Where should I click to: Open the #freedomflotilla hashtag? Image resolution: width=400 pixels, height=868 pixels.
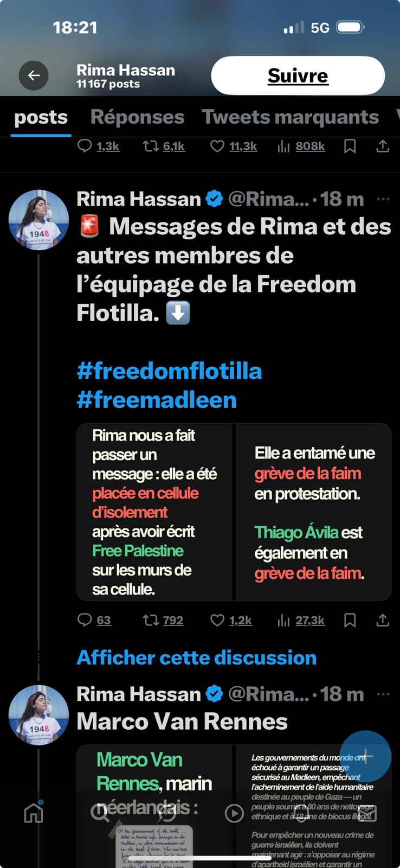pos(169,372)
